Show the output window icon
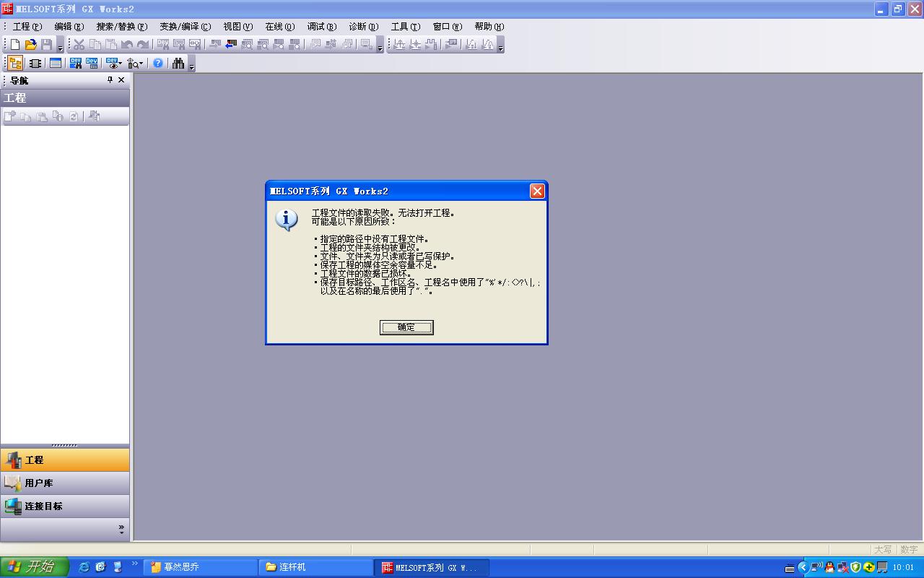924x578 pixels. 56,64
